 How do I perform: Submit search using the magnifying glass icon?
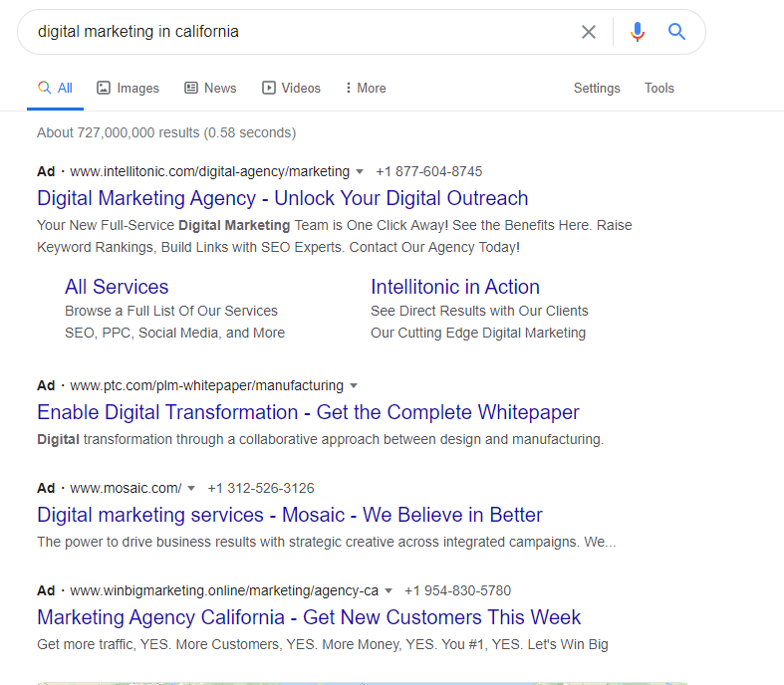tap(676, 32)
